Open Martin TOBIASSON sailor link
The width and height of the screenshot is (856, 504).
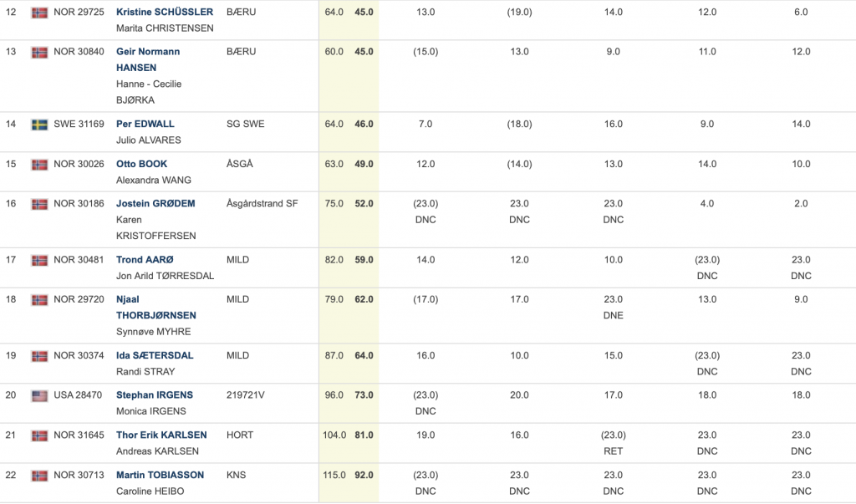160,475
